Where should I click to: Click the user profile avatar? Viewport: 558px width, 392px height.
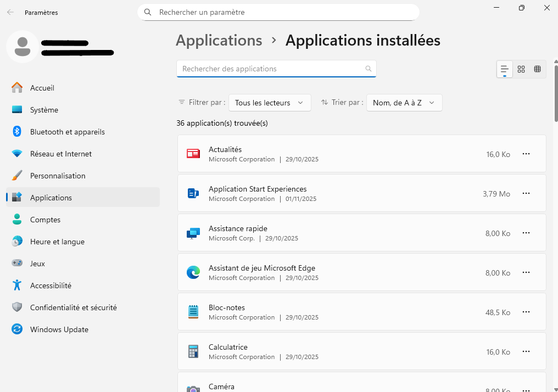(x=23, y=47)
